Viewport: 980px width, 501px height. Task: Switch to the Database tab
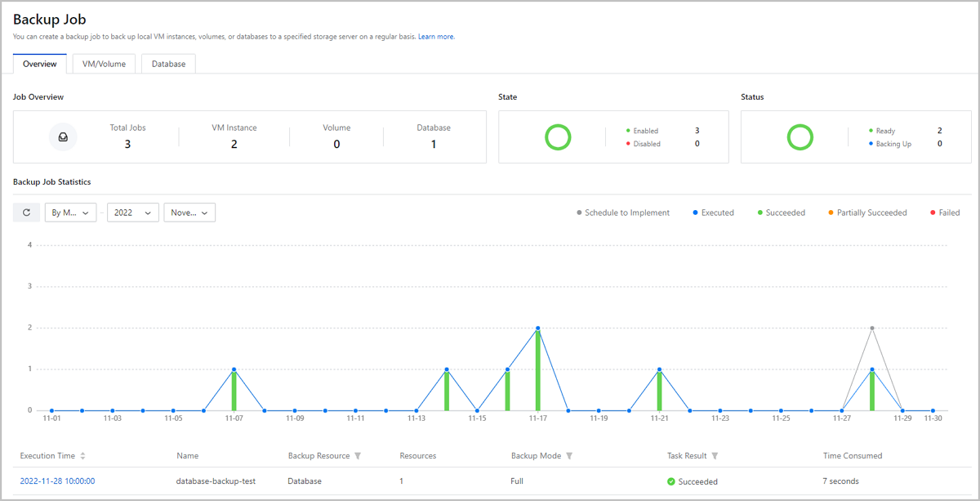[168, 64]
